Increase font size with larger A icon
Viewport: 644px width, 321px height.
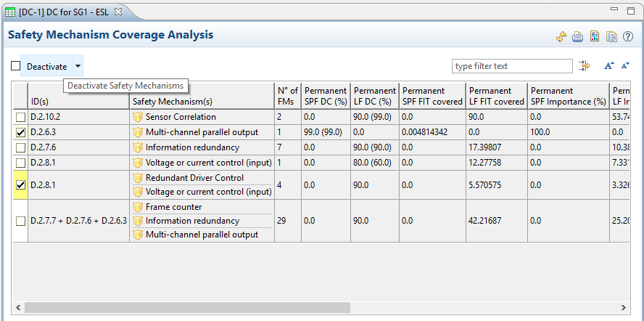[x=609, y=66]
